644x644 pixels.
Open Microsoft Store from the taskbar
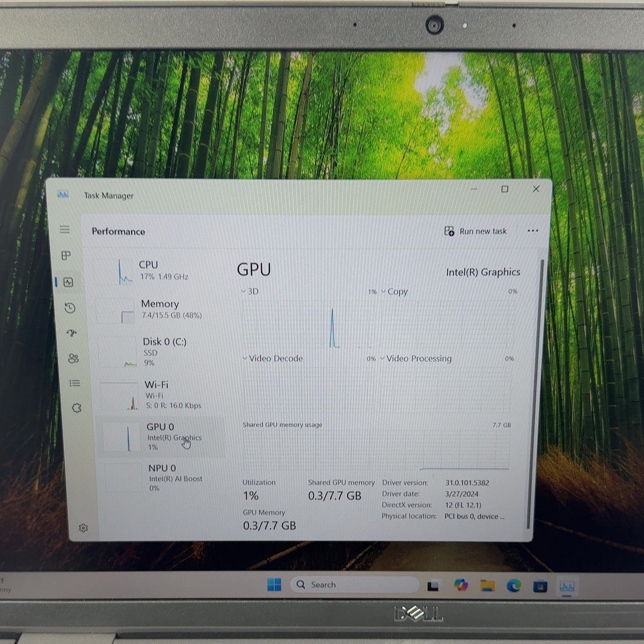pos(540,587)
